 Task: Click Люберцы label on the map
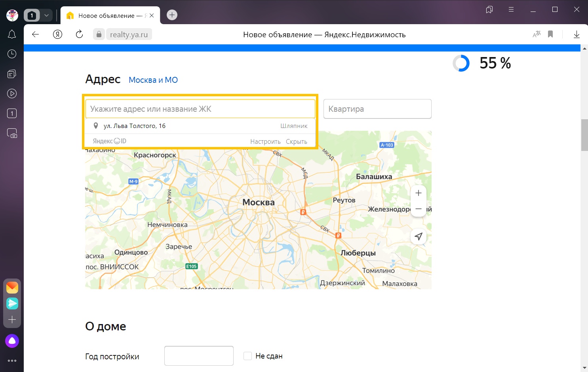tap(358, 253)
